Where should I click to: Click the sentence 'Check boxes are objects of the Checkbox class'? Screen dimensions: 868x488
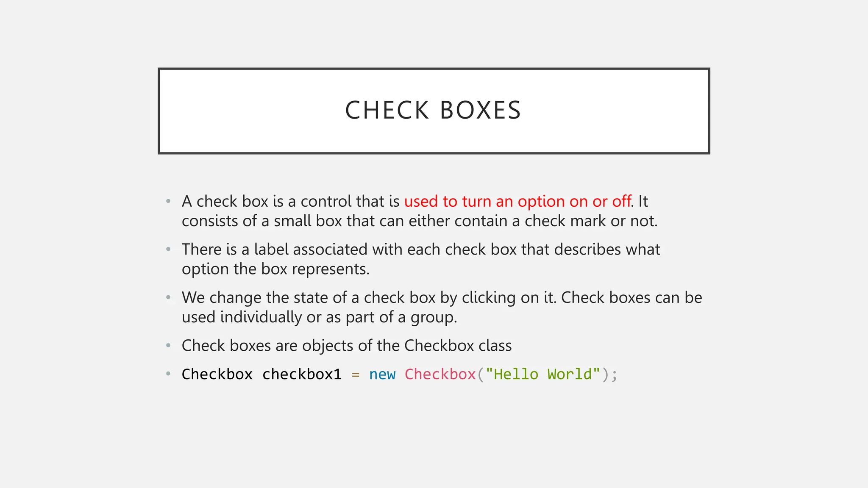[346, 346]
